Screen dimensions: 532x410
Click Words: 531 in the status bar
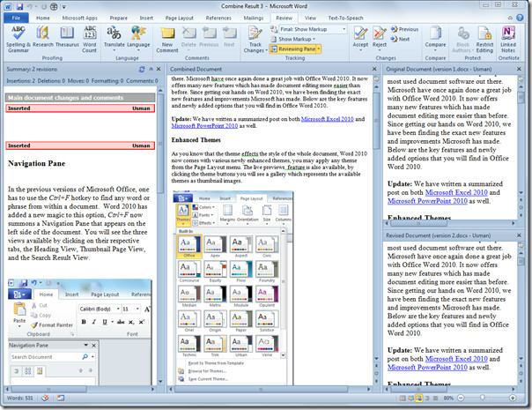click(19, 398)
